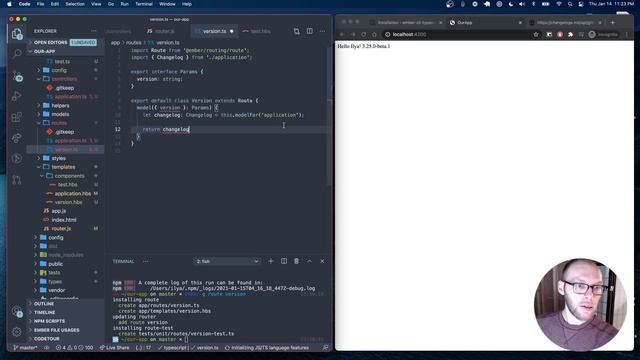This screenshot has width=640, height=360.
Task: Open the Extensions view in the activity bar
Action: [x=17, y=117]
